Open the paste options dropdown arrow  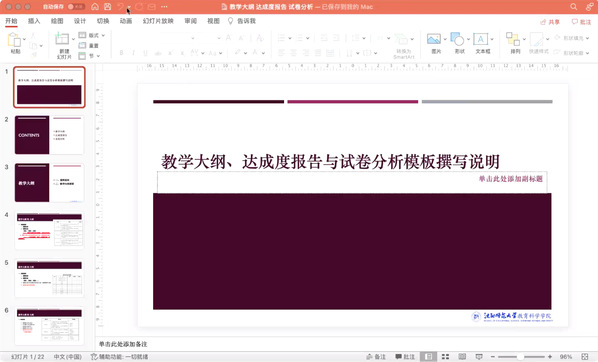point(24,39)
